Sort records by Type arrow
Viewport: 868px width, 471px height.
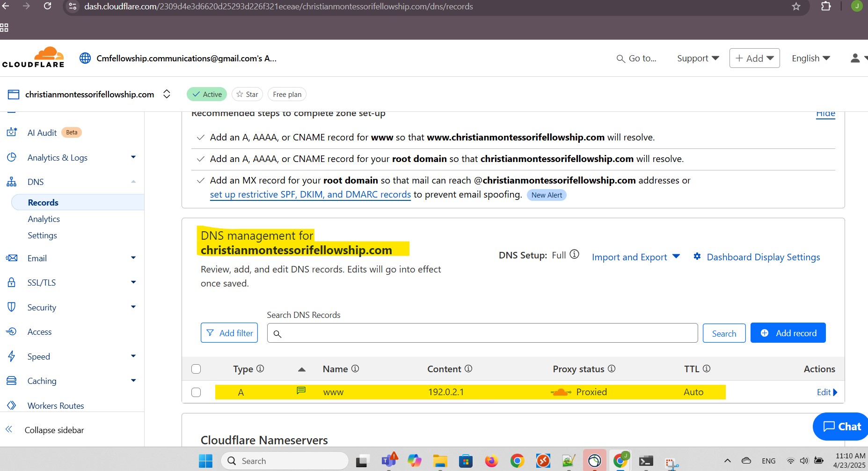pos(302,369)
